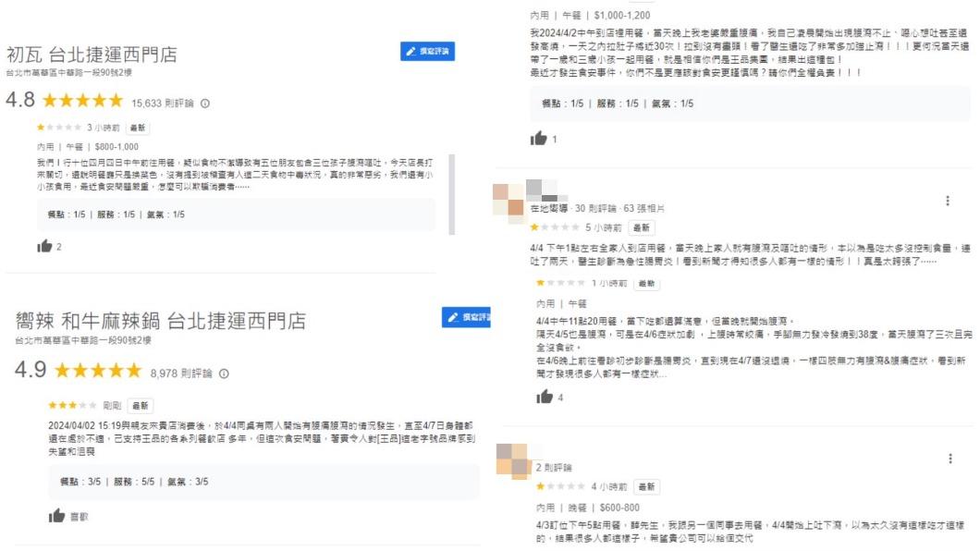The height and width of the screenshot is (551, 980).
Task: Click the 撰寫評論 button for 嚮辣 和牛麻辣鍋
Action: (x=468, y=317)
